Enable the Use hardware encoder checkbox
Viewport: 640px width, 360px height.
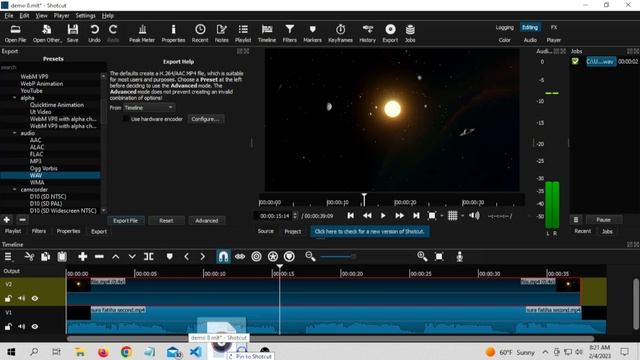(x=126, y=119)
